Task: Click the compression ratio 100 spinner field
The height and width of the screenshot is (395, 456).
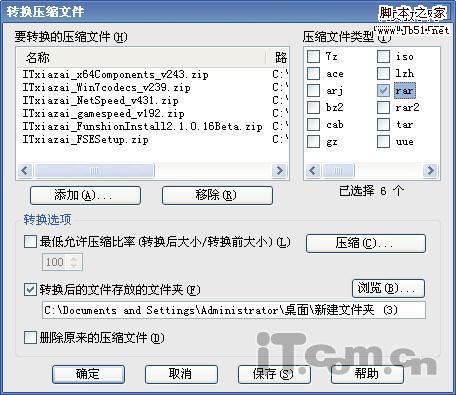Action: (62, 262)
